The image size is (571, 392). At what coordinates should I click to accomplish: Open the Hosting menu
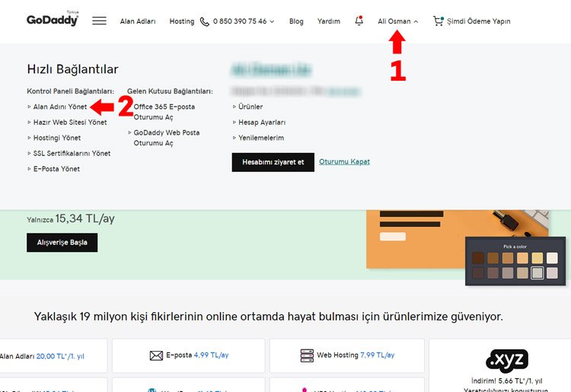182,21
